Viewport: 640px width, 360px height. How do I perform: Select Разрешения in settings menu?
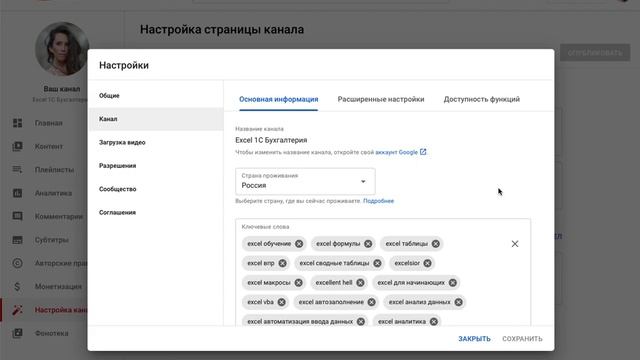click(156, 166)
